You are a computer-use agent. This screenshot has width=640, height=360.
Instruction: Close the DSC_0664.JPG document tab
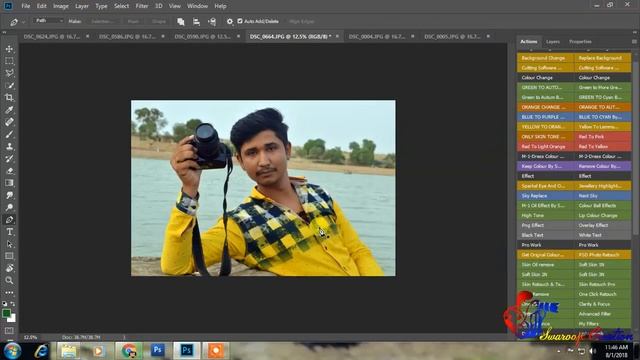coord(337,36)
